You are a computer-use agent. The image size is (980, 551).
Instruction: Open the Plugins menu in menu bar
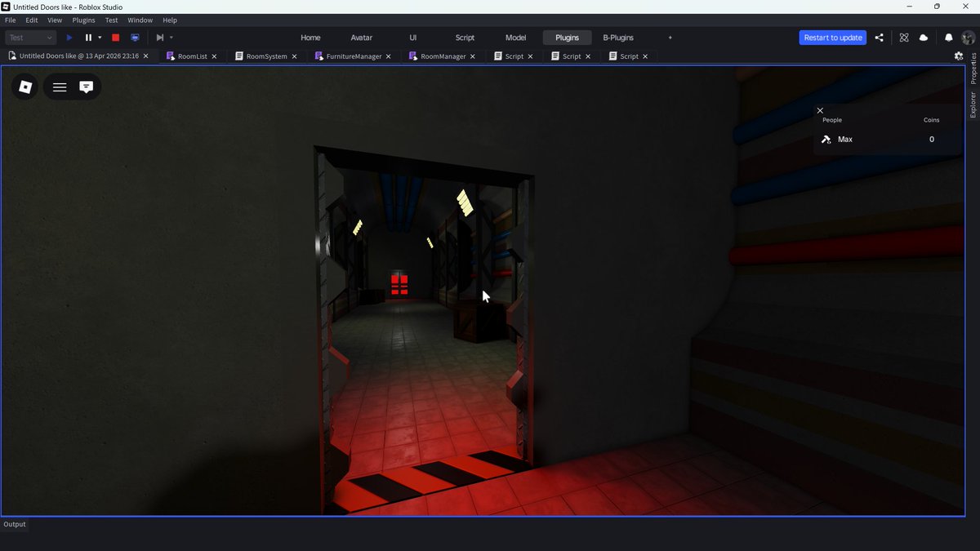(83, 20)
